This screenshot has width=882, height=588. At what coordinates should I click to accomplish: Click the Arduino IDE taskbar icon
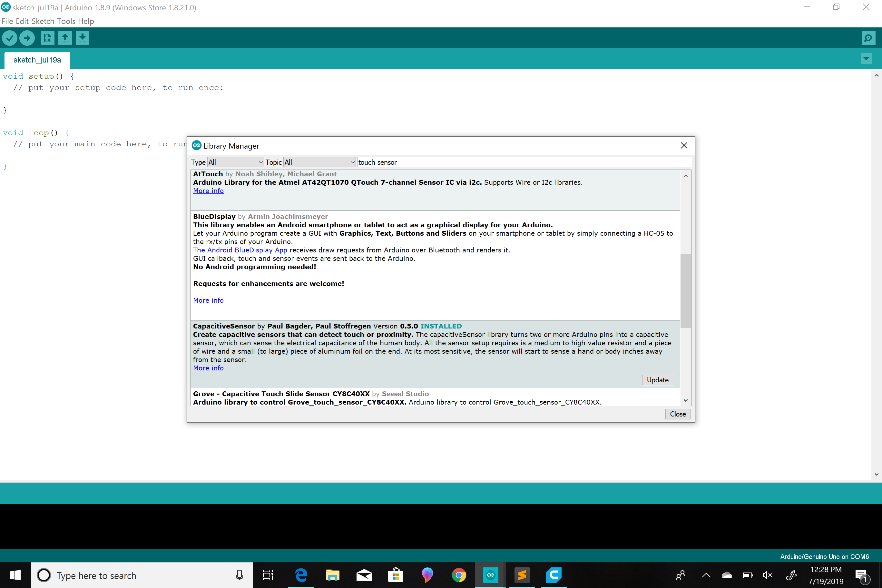click(x=490, y=575)
